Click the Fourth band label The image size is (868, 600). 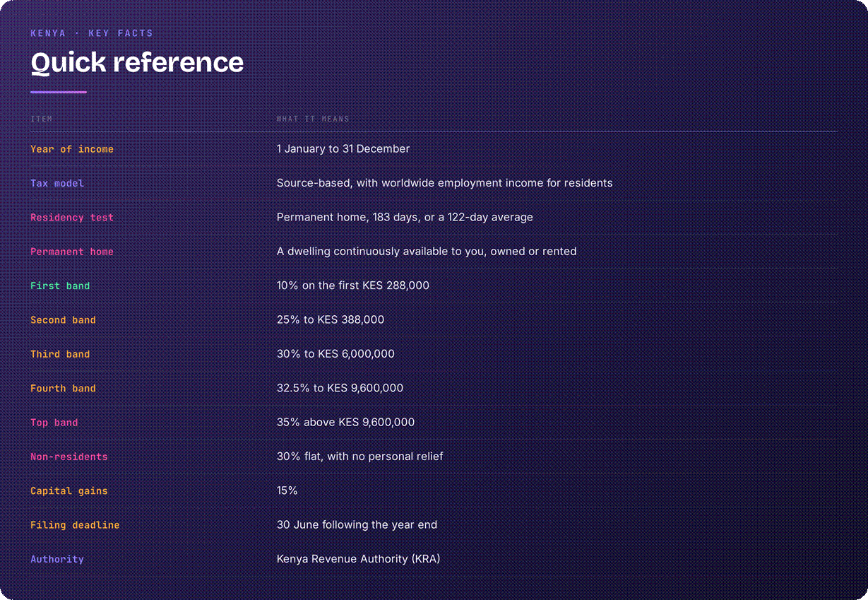(x=63, y=388)
